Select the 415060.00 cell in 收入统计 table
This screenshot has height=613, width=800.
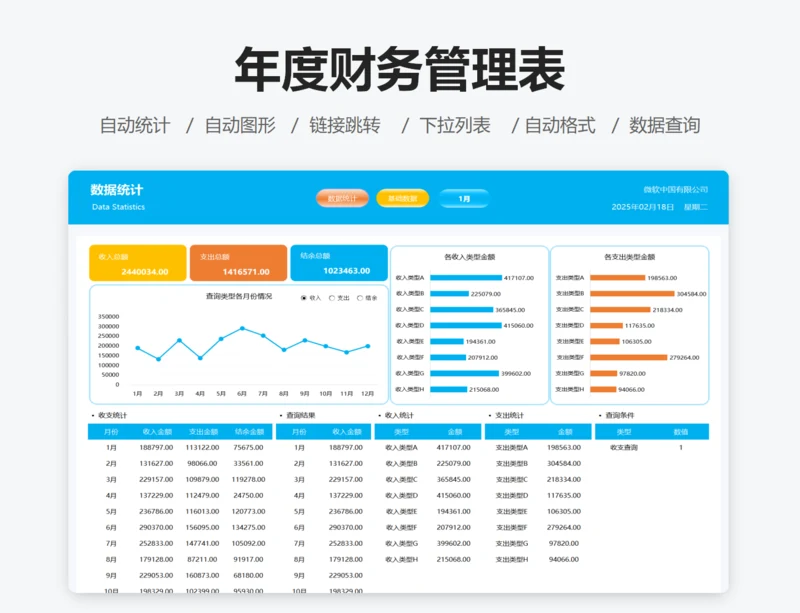pos(454,495)
